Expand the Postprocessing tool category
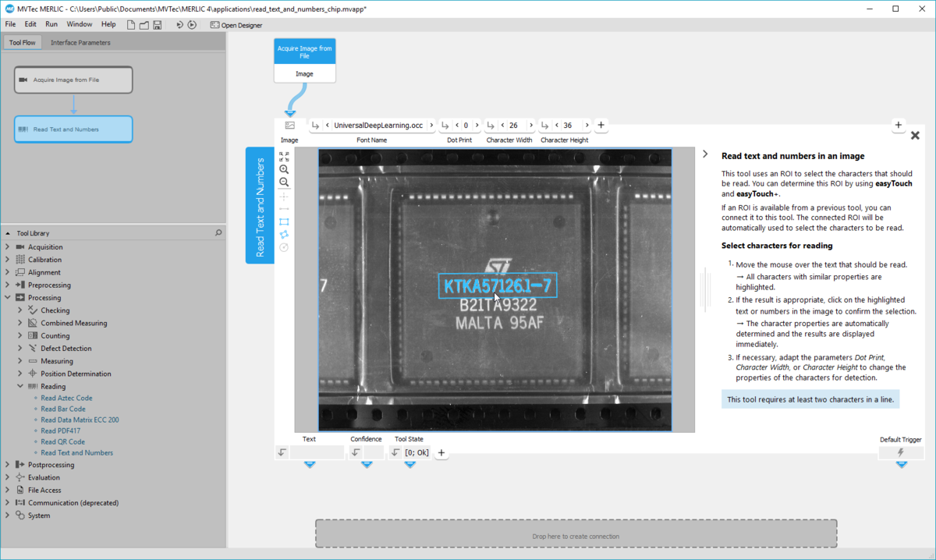The width and height of the screenshot is (936, 560). 8,464
